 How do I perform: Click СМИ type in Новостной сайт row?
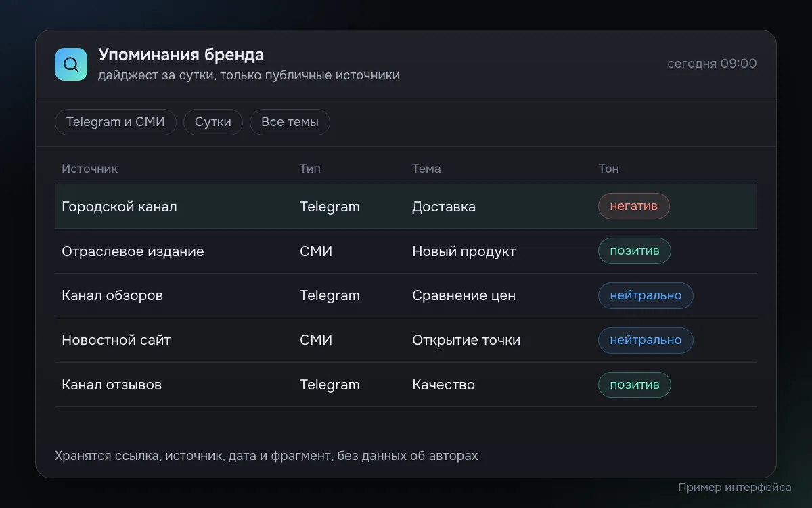[x=316, y=340]
